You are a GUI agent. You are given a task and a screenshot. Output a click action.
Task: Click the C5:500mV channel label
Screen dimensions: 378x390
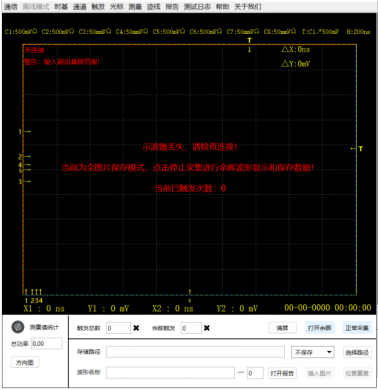coord(169,32)
